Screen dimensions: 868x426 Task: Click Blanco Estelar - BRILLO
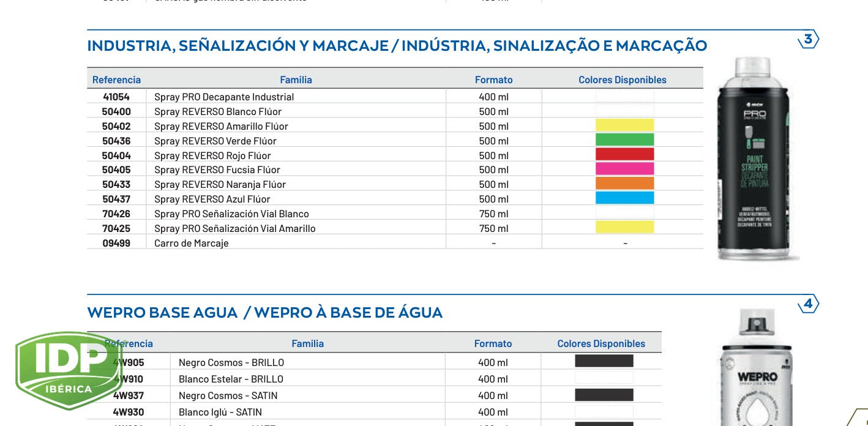click(231, 379)
